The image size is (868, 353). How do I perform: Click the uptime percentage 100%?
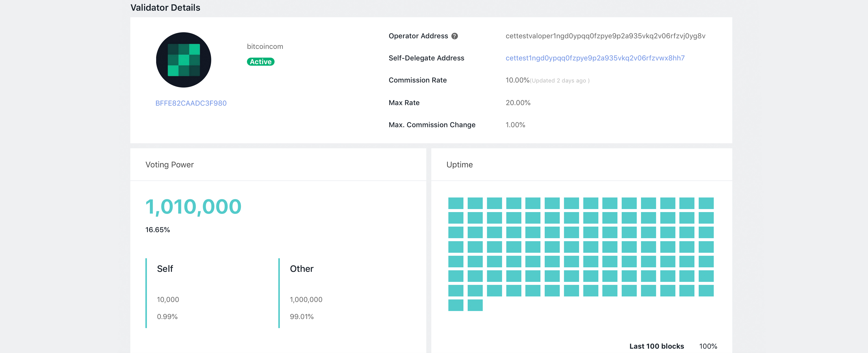708,346
